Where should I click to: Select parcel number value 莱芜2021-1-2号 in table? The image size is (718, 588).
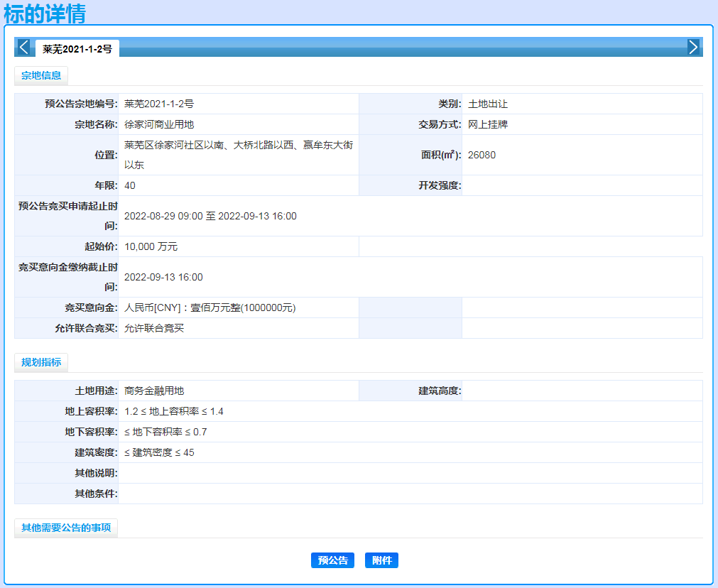[159, 104]
